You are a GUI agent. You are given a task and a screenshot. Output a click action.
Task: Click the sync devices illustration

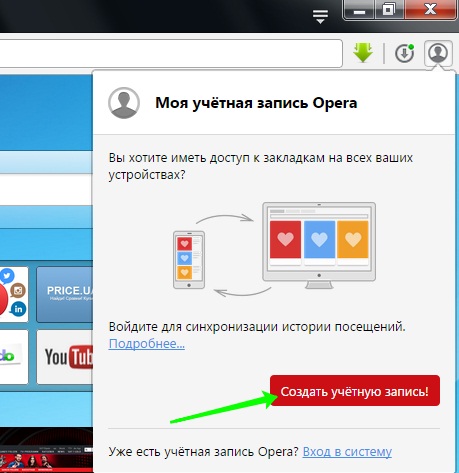coord(274,249)
